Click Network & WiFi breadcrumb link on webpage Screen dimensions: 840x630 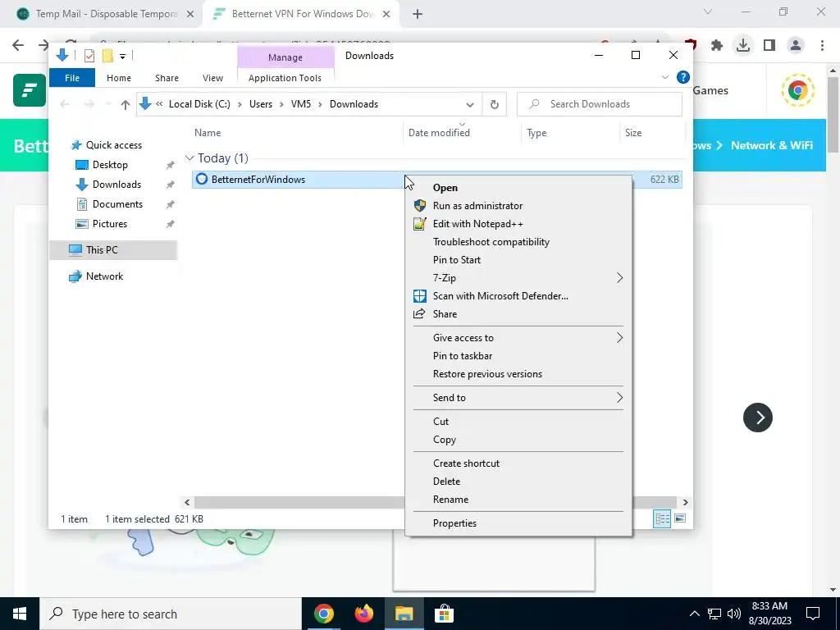[771, 145]
